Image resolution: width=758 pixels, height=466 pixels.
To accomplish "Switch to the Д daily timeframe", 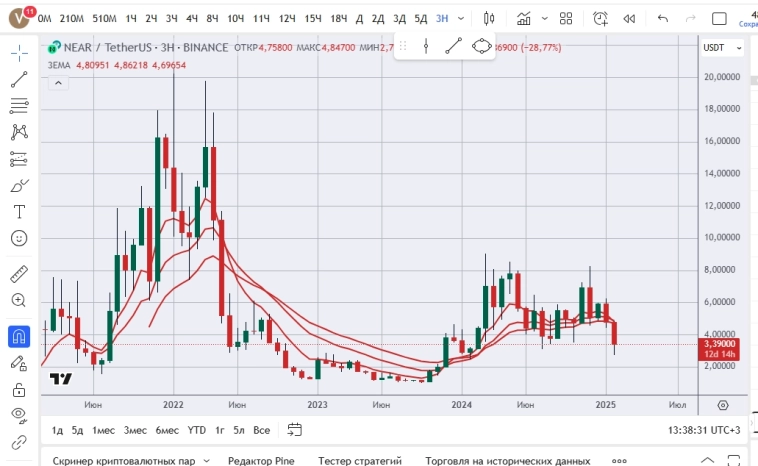I will [359, 18].
